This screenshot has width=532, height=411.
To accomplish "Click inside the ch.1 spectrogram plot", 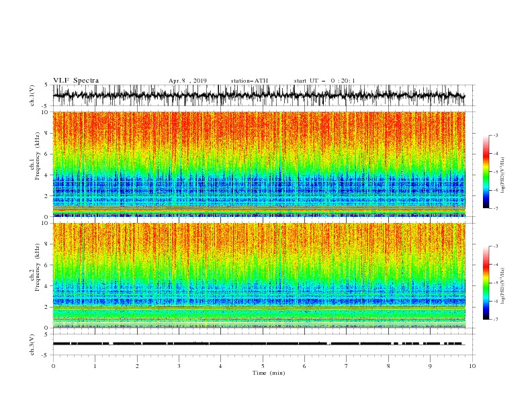I will (x=259, y=164).
